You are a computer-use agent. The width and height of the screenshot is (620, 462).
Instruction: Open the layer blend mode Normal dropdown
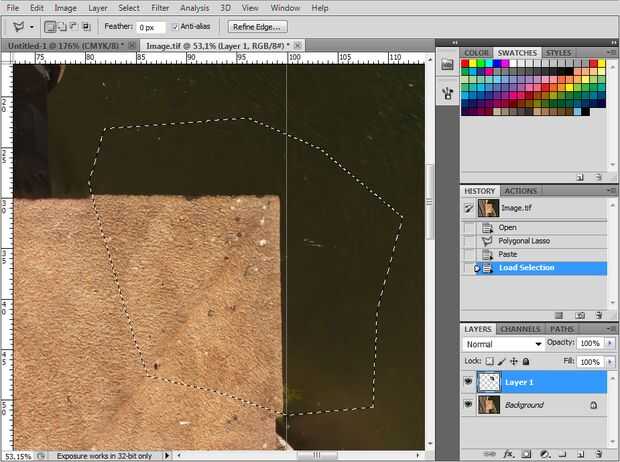click(x=503, y=344)
